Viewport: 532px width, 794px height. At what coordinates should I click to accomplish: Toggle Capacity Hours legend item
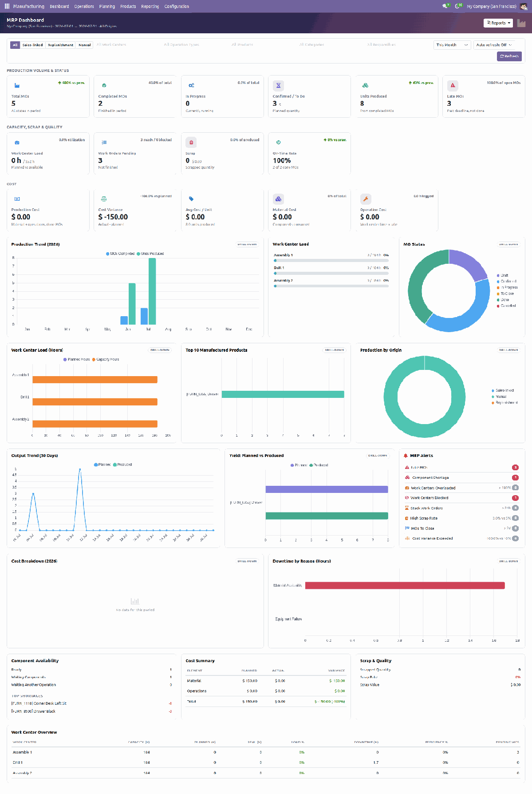[x=106, y=359]
